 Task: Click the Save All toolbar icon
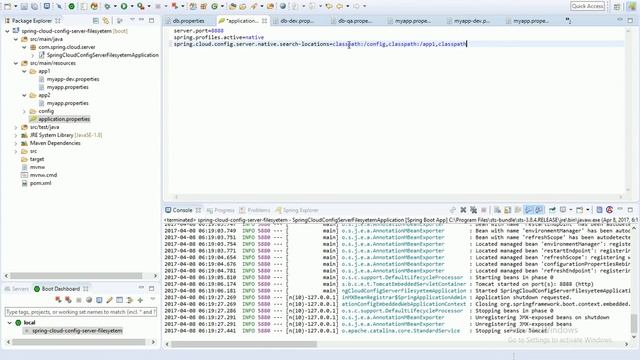click(34, 6)
